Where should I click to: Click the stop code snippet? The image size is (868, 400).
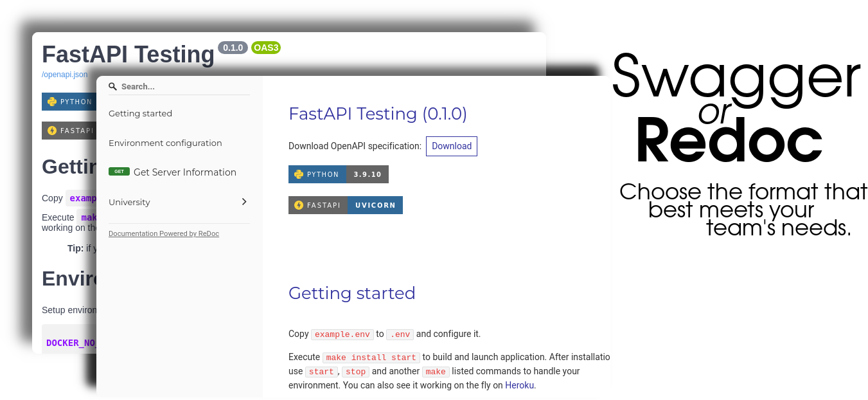point(355,372)
